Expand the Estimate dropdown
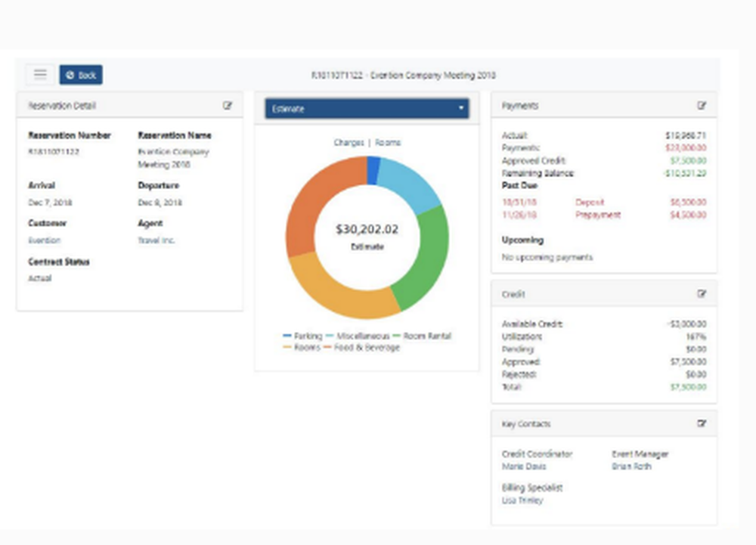This screenshot has width=756, height=545. pyautogui.click(x=367, y=108)
